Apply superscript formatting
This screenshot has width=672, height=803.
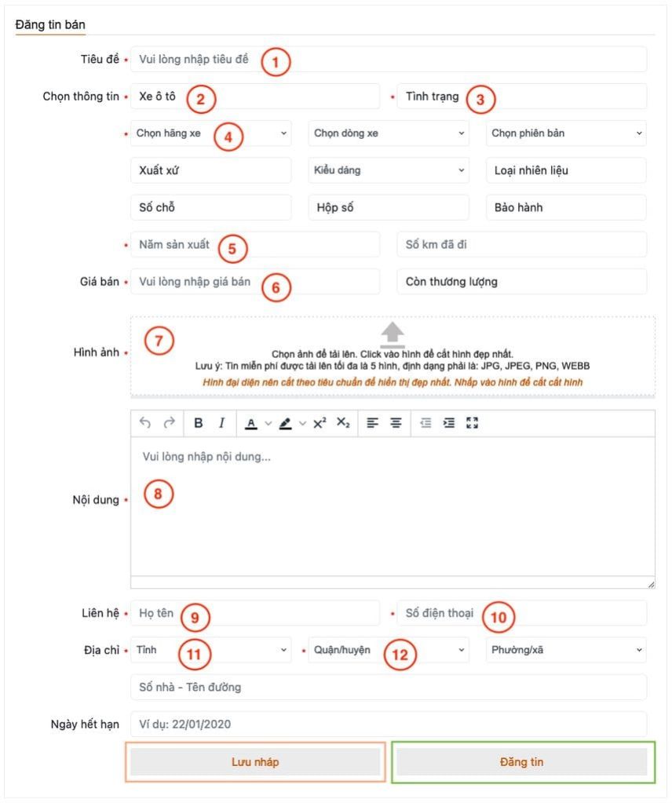point(320,423)
